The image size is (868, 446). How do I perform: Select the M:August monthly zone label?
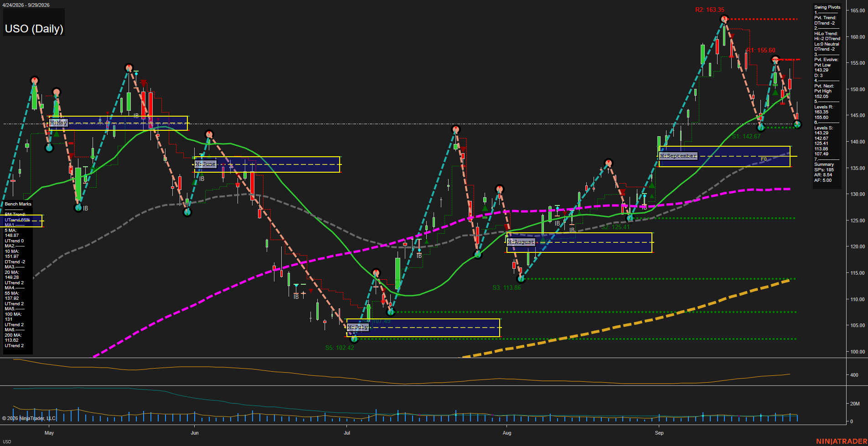point(521,242)
